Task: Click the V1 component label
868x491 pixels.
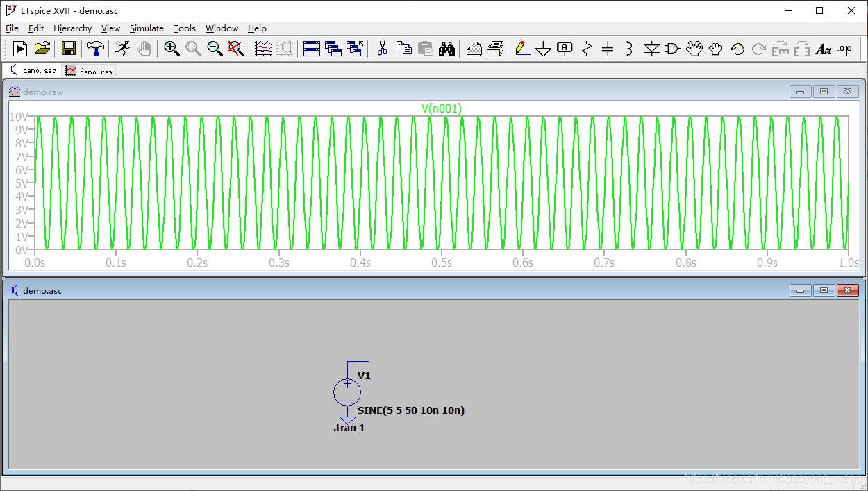Action: pos(364,376)
